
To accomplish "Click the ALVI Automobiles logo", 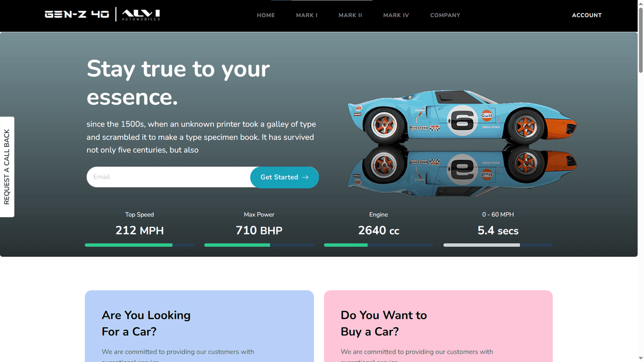I will click(141, 15).
